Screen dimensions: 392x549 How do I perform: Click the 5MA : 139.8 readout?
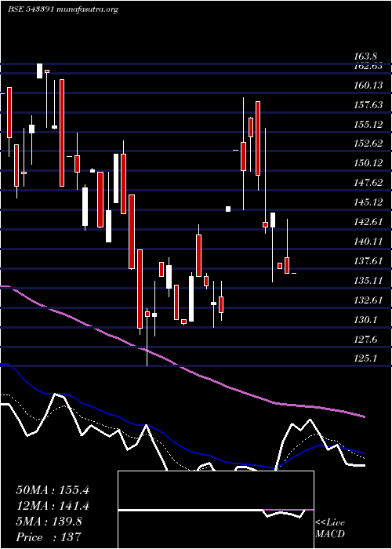pos(49,522)
